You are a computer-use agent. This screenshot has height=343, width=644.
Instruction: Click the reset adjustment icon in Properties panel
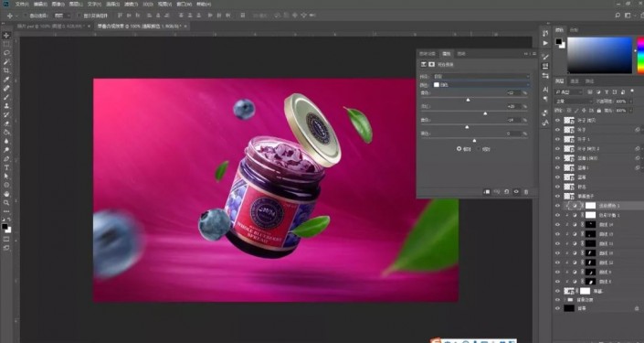(506, 192)
